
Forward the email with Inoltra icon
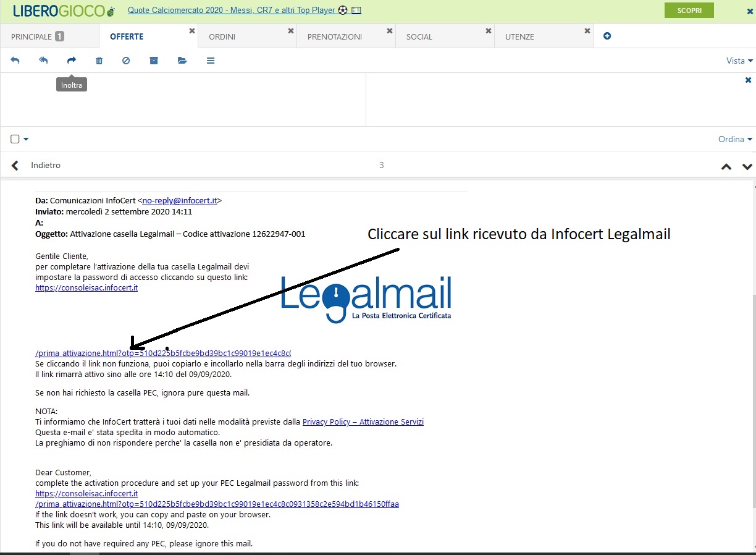(x=72, y=61)
